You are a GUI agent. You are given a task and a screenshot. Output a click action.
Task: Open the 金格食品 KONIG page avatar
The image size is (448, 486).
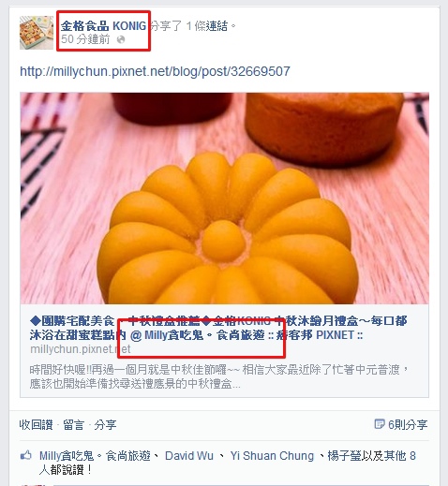37,33
